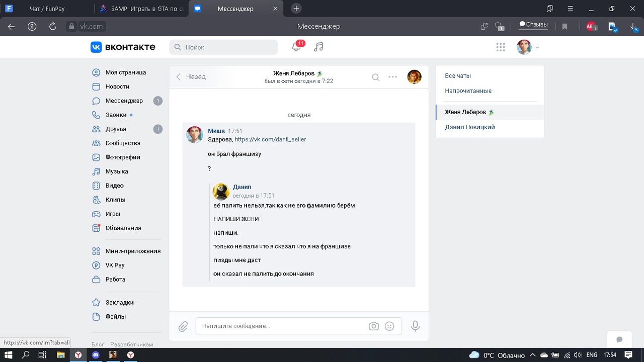Switch to the Чат / FunPay tab
This screenshot has width=644, height=362.
47,9
